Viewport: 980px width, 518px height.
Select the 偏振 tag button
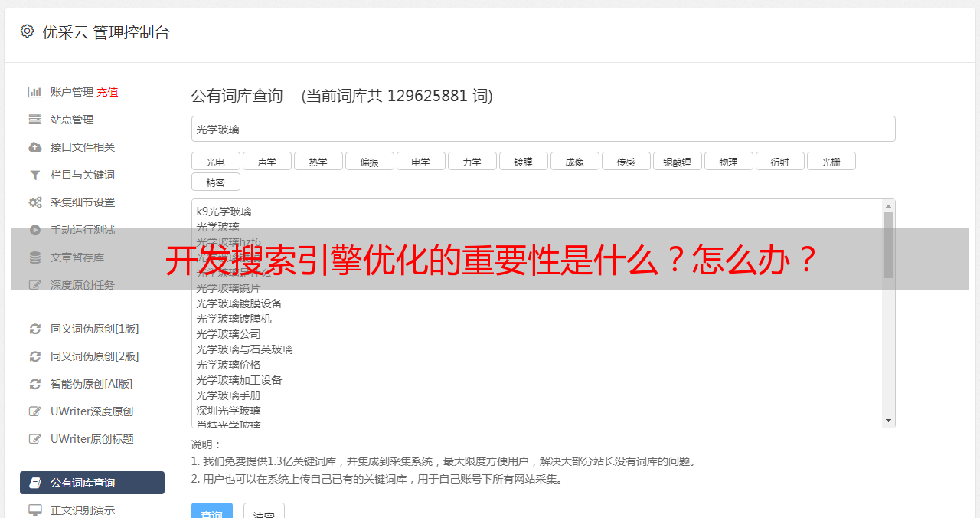(x=370, y=161)
